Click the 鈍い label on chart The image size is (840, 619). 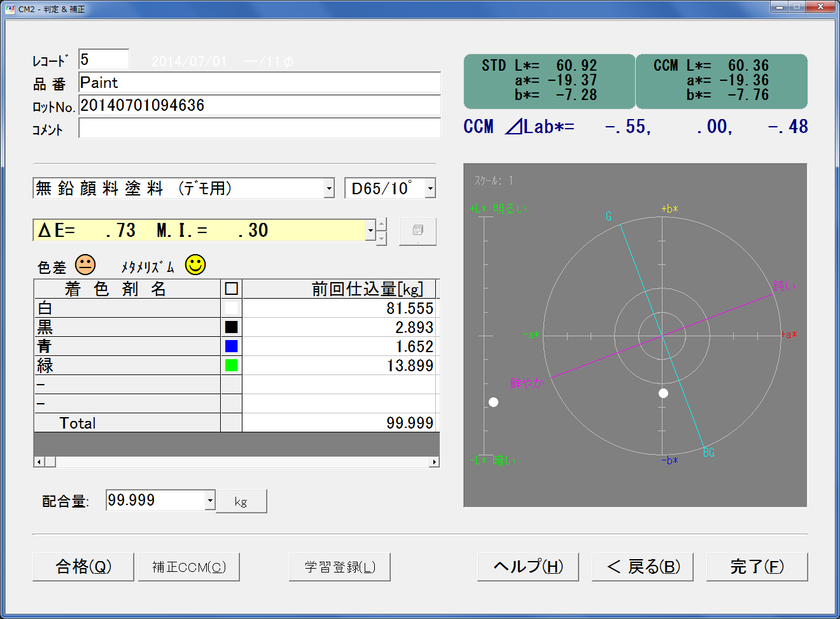click(785, 286)
